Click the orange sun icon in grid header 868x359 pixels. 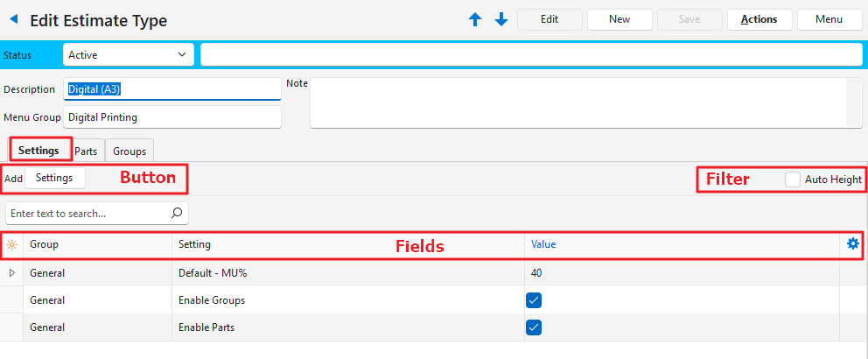tap(11, 245)
